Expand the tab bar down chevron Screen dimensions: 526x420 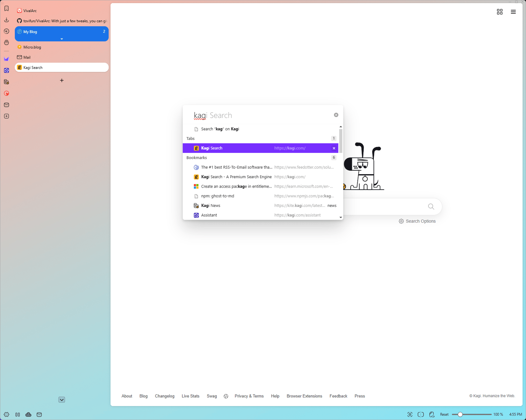pos(62,399)
